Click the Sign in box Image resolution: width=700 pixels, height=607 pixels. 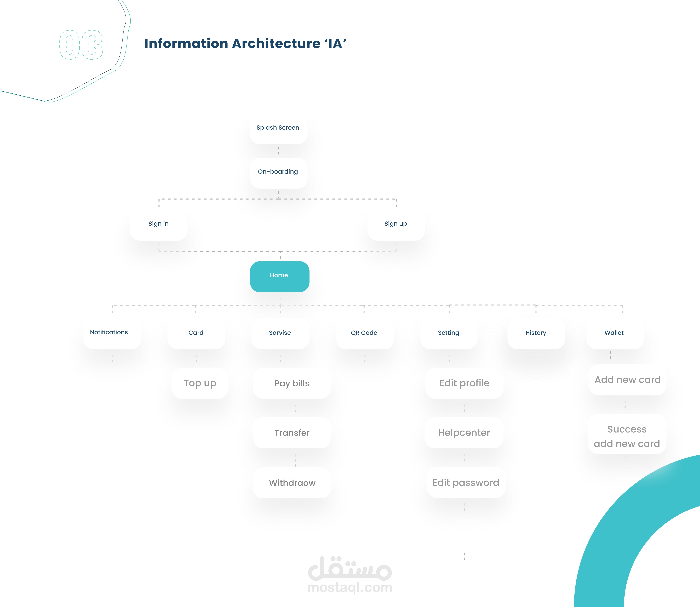click(158, 224)
